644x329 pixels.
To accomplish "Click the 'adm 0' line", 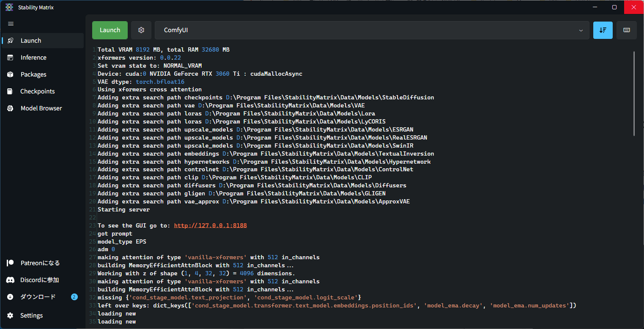I will pyautogui.click(x=106, y=249).
